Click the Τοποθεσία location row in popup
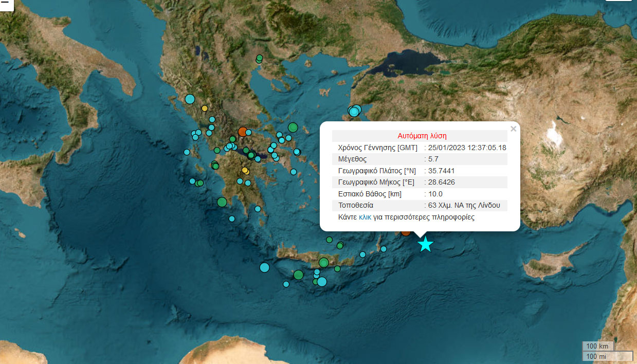Image resolution: width=637 pixels, height=364 pixels. tap(420, 206)
